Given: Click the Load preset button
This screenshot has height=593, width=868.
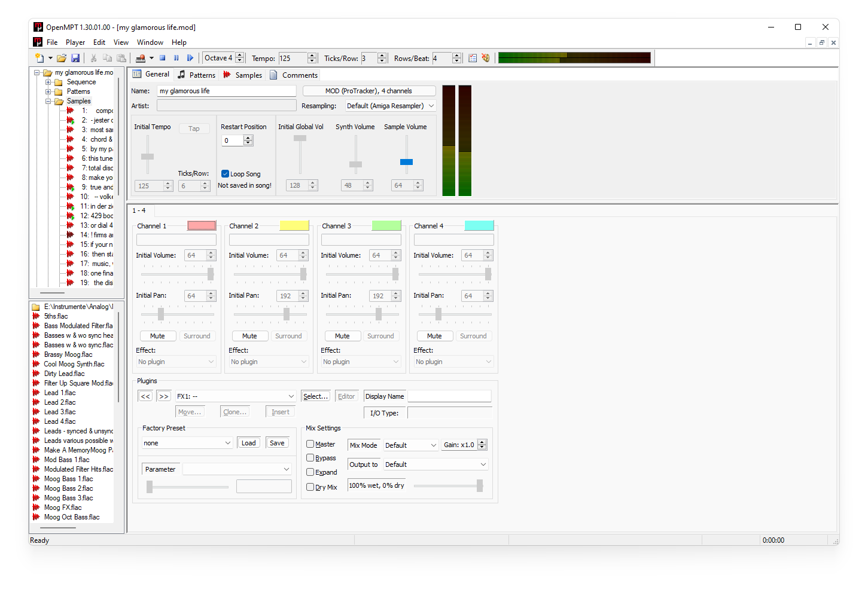Looking at the screenshot, I should 249,443.
